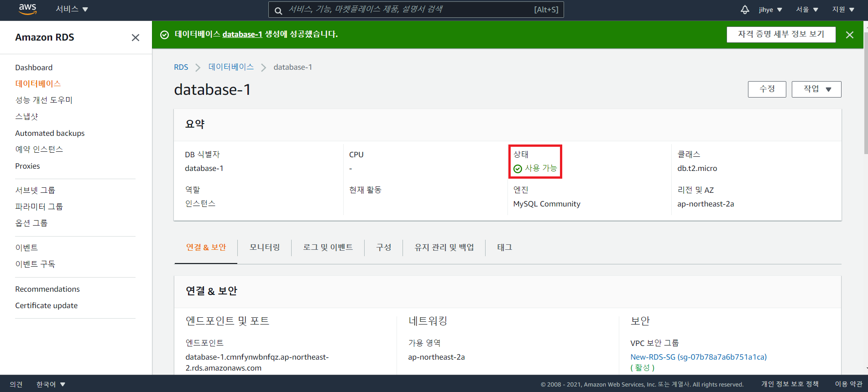
Task: Go to RDS breadcrumb link
Action: click(x=181, y=67)
